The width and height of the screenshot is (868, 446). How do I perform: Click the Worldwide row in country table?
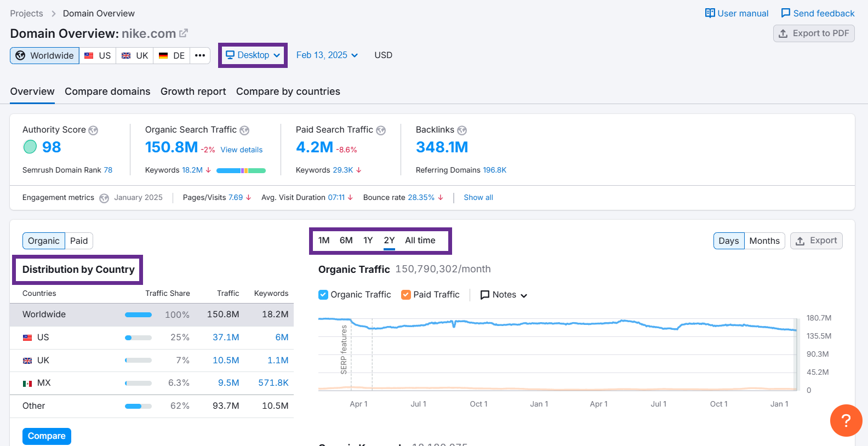point(152,315)
